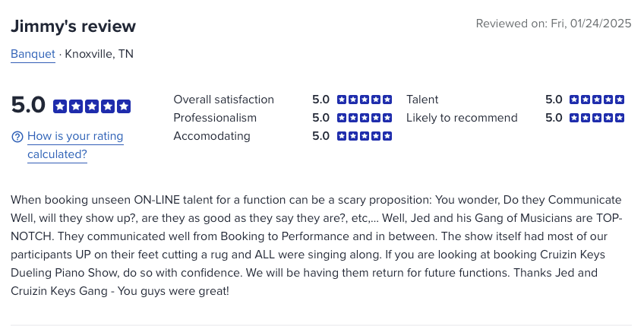Image resolution: width=644 pixels, height=326 pixels.
Task: Click the Accomodating label
Action: click(x=212, y=136)
